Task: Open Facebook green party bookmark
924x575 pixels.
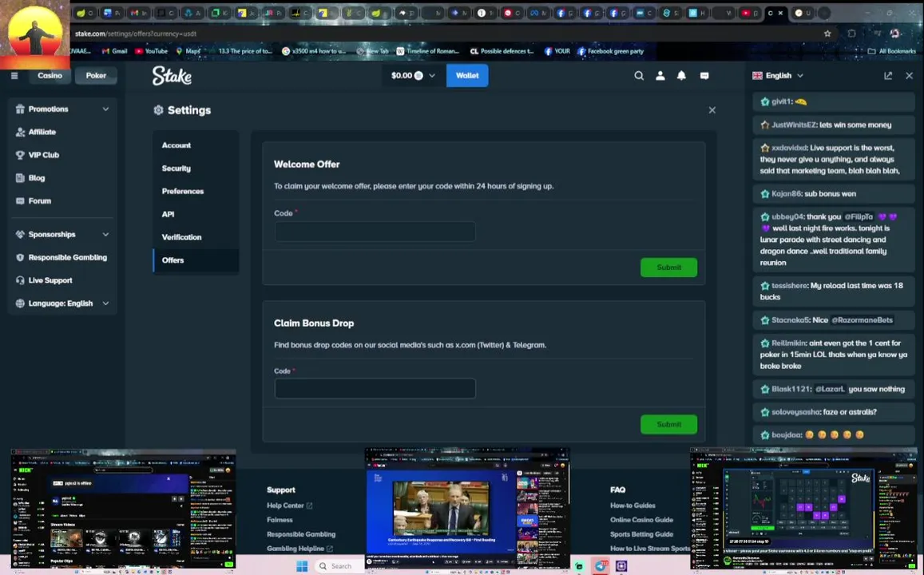Action: pos(610,51)
